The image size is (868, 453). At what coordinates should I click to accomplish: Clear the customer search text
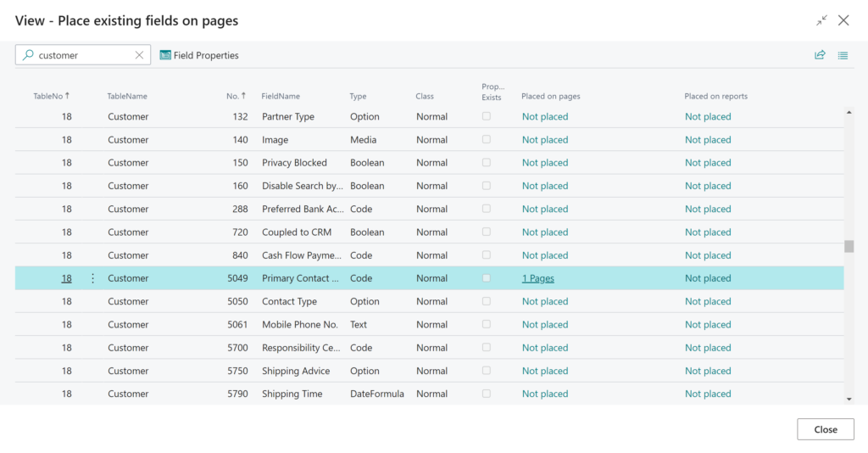point(139,55)
